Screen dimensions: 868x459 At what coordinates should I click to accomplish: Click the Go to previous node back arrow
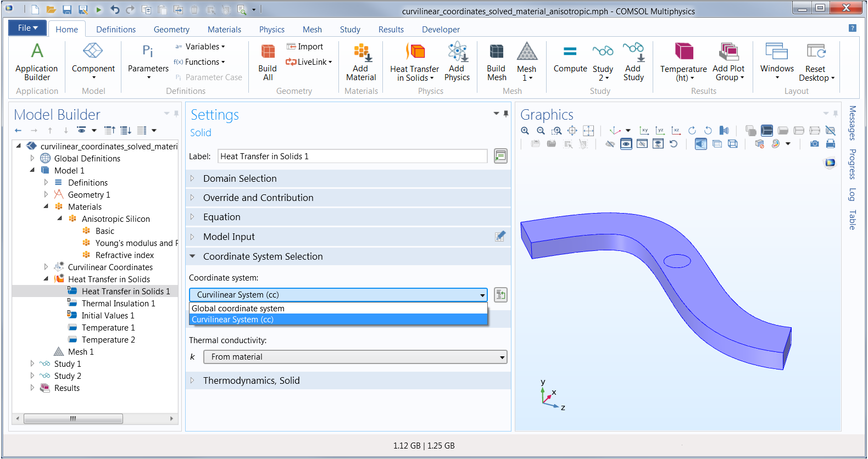click(x=18, y=131)
